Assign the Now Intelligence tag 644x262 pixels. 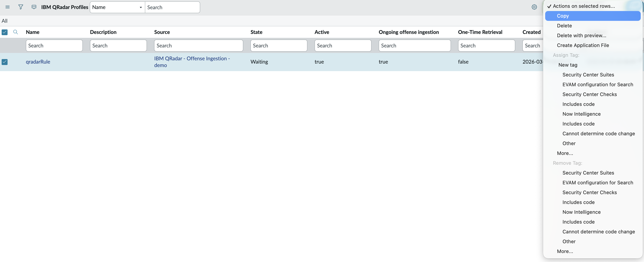point(593,114)
